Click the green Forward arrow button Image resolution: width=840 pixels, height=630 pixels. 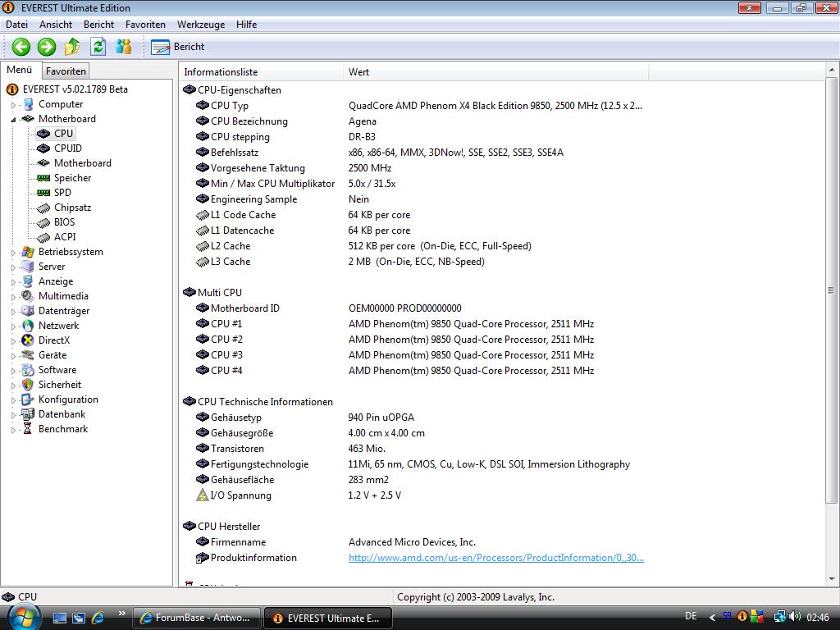point(47,47)
